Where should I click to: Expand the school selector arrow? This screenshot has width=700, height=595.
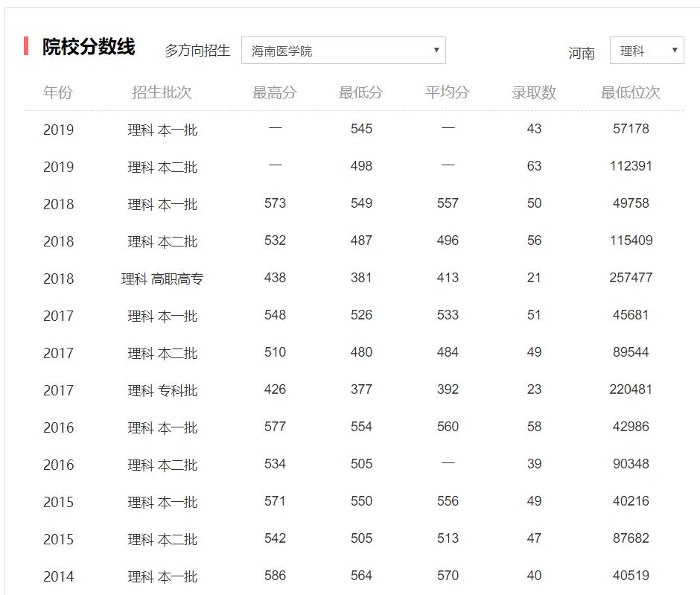(x=436, y=50)
